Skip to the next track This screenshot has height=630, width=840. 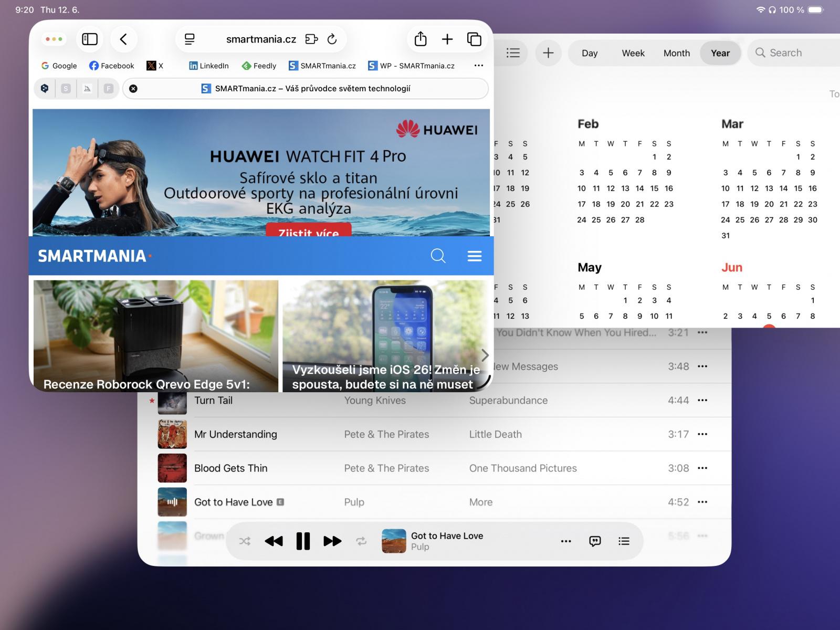tap(332, 541)
